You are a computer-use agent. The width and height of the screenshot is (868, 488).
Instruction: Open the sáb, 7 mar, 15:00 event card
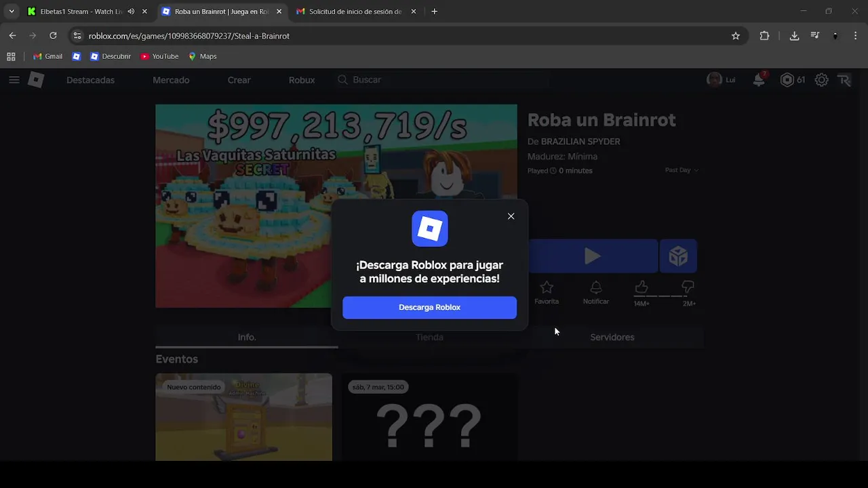(429, 417)
